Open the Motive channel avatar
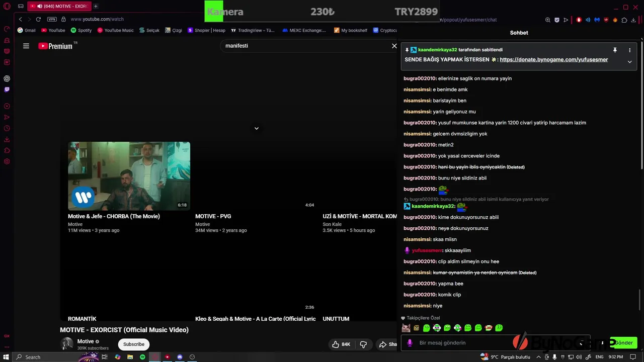This screenshot has height=362, width=644. click(66, 344)
